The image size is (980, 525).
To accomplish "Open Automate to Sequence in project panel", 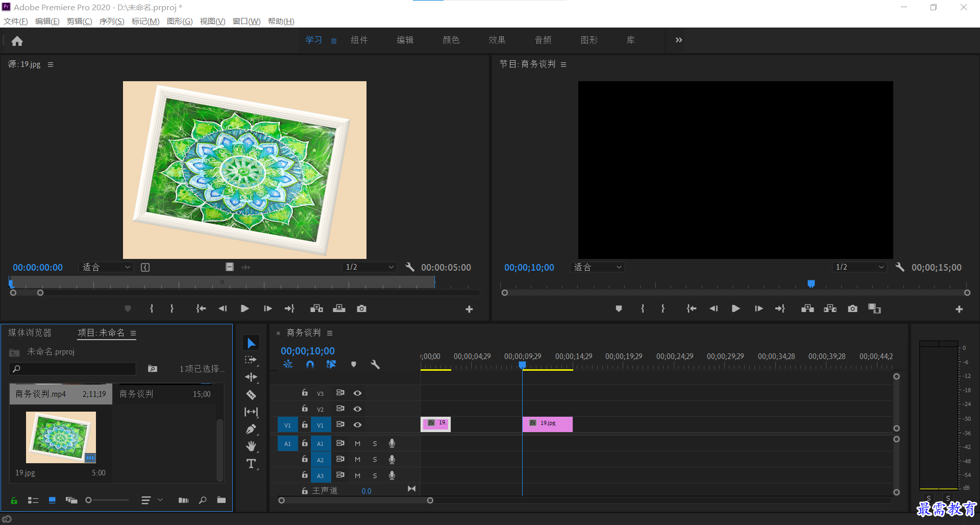I will 183,500.
